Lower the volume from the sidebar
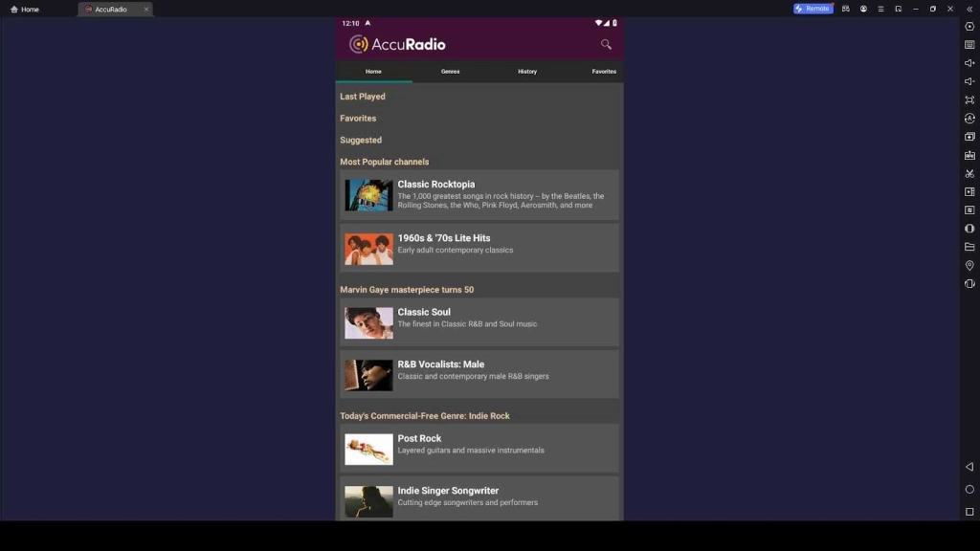The width and height of the screenshot is (980, 551). click(969, 81)
